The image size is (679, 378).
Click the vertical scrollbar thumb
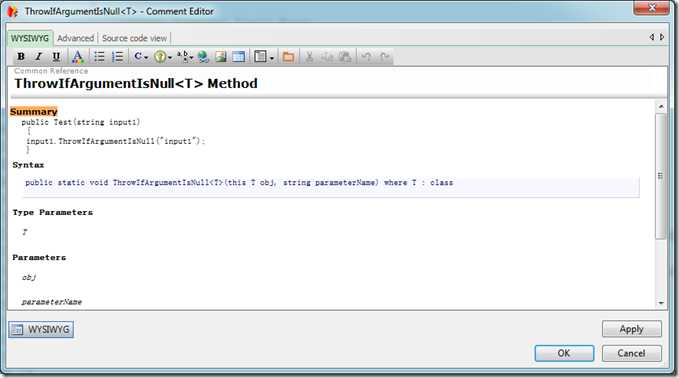(x=660, y=176)
